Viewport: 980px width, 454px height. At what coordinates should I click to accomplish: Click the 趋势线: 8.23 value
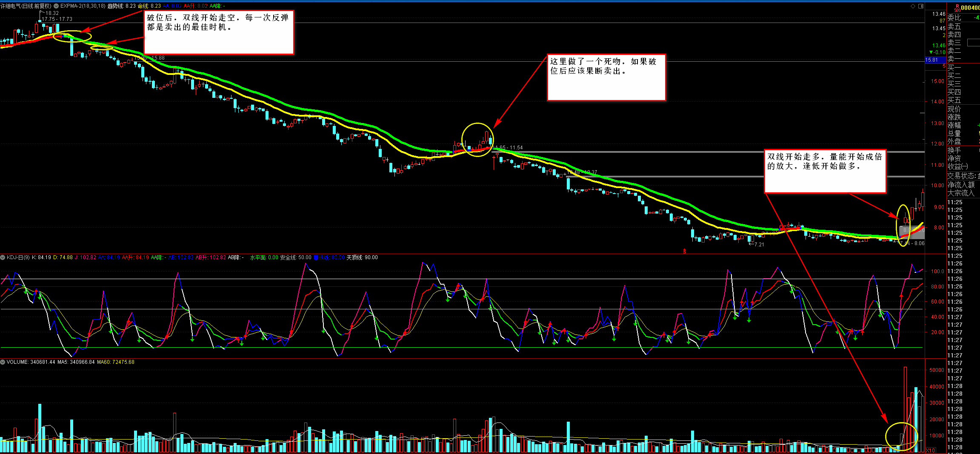[122, 6]
